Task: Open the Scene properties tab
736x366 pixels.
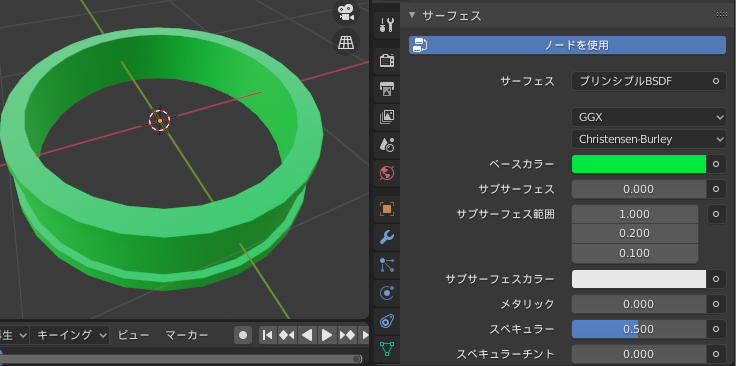Action: point(387,145)
